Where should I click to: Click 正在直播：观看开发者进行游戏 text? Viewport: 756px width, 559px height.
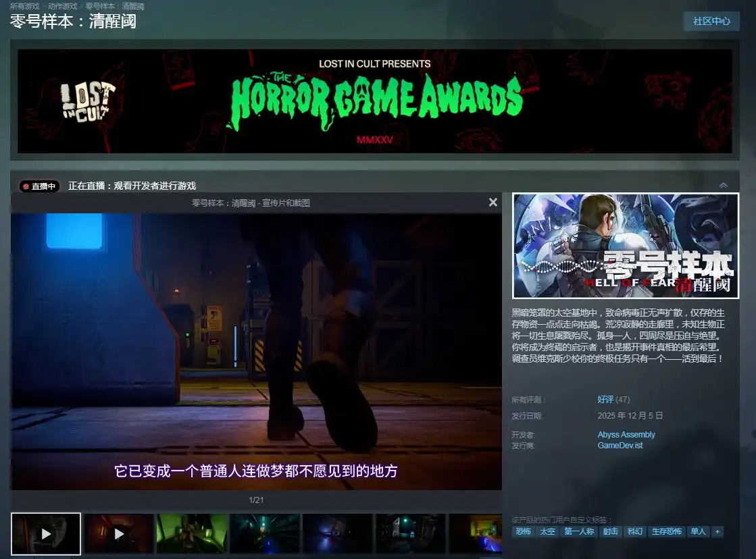[132, 186]
